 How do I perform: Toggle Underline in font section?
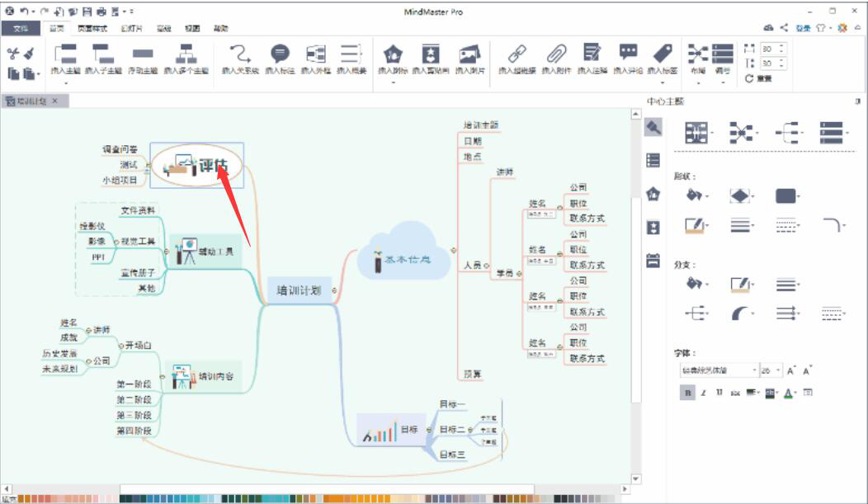(x=719, y=393)
